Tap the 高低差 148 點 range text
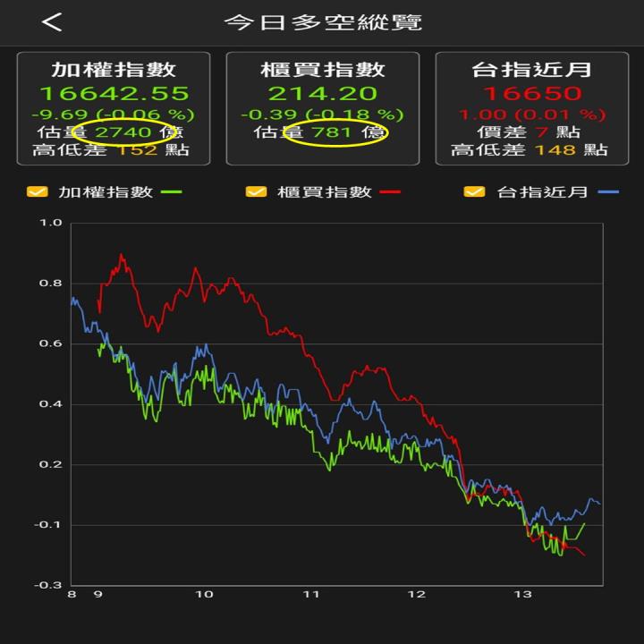 [531, 149]
